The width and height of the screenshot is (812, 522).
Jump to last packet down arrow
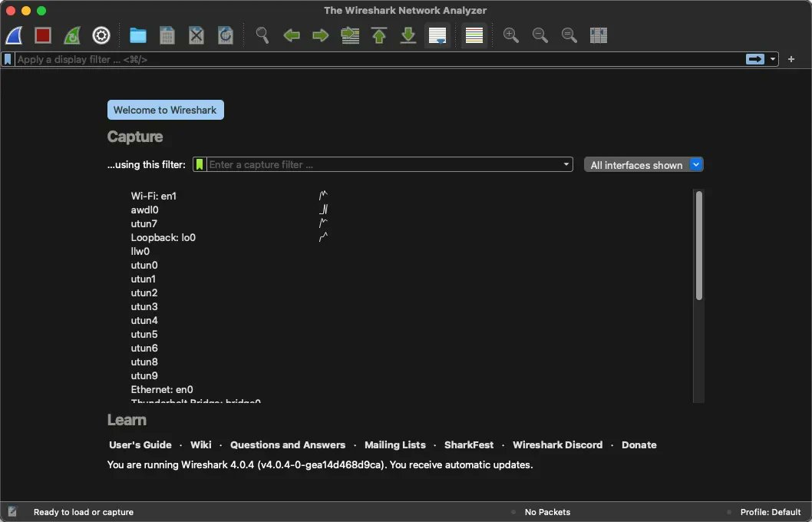(408, 35)
